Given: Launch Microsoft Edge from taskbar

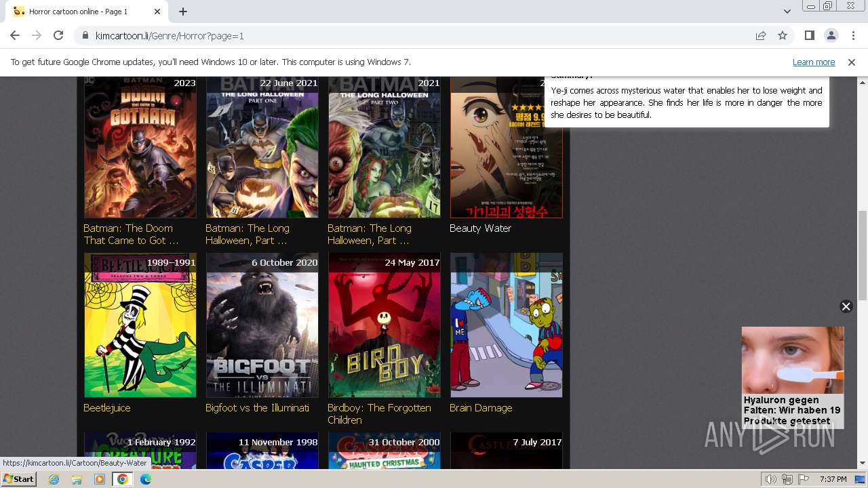Looking at the screenshot, I should [x=146, y=479].
